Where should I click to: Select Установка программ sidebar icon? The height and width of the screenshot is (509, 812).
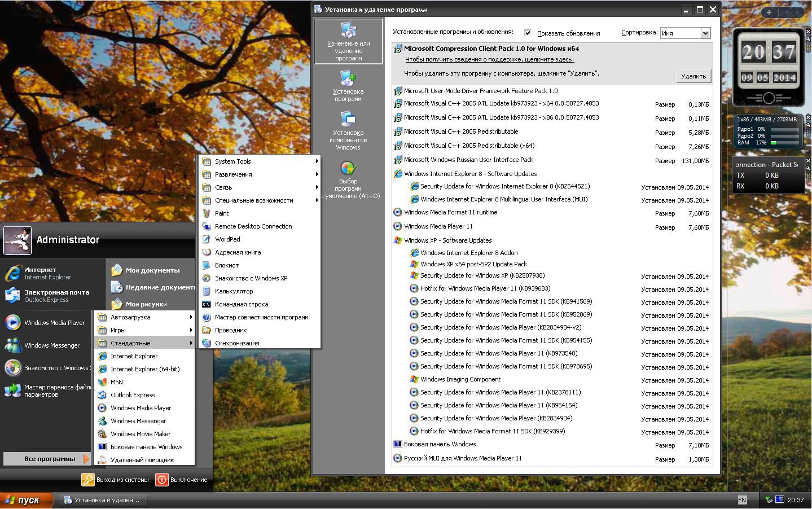pos(348,86)
